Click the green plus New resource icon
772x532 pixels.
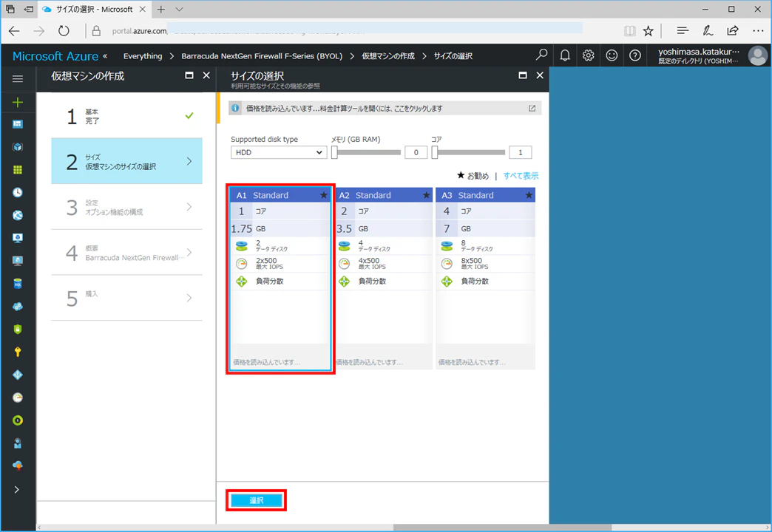(18, 102)
